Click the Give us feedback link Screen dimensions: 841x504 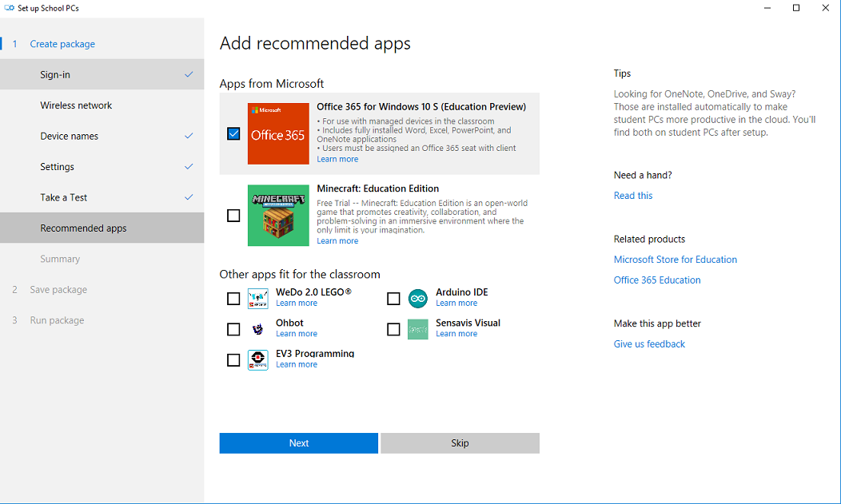pyautogui.click(x=649, y=344)
